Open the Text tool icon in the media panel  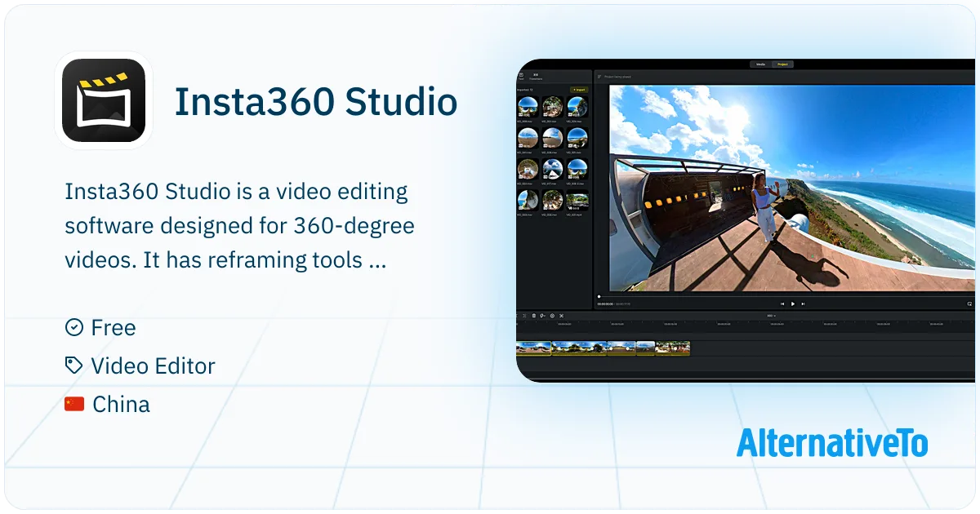[x=521, y=76]
